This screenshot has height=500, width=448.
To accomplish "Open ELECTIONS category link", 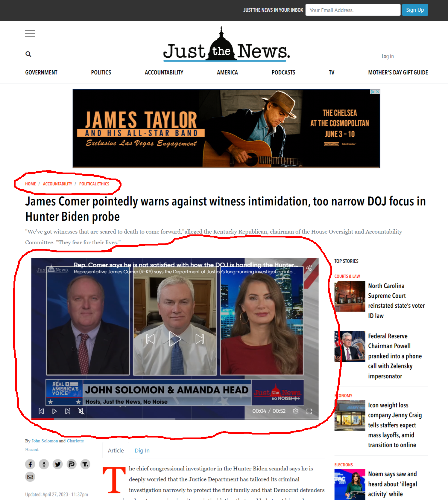I will tap(344, 465).
